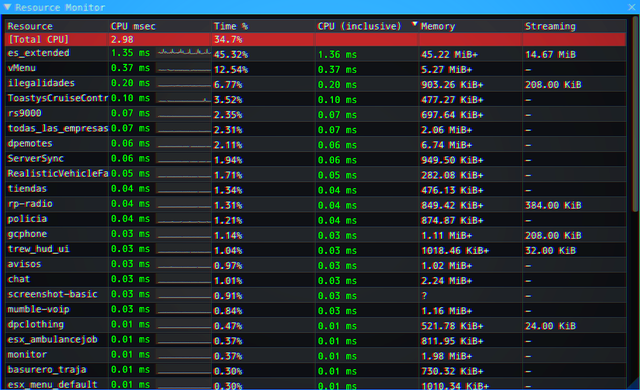Select the mumble-voip resource row
This screenshot has width=640, height=390.
(x=316, y=310)
